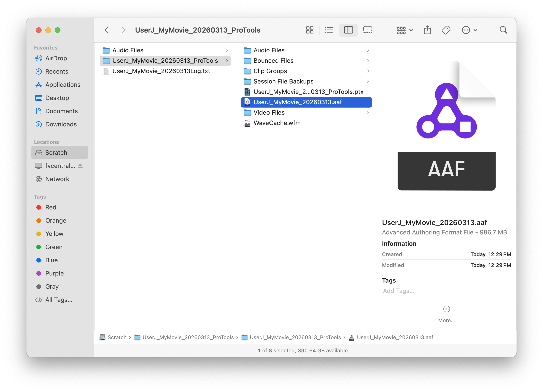Open the search field icon
The width and height of the screenshot is (543, 392).
tap(503, 30)
